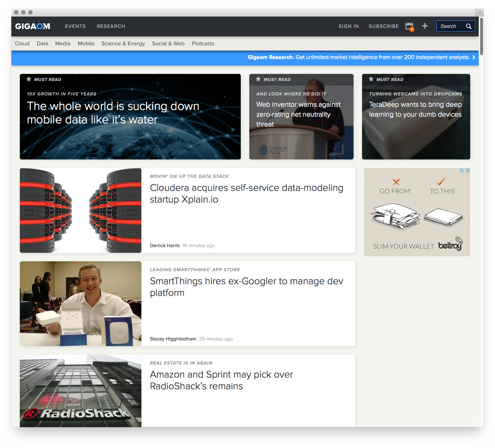Select the Social & Web category
This screenshot has width=495, height=448.
coord(168,43)
